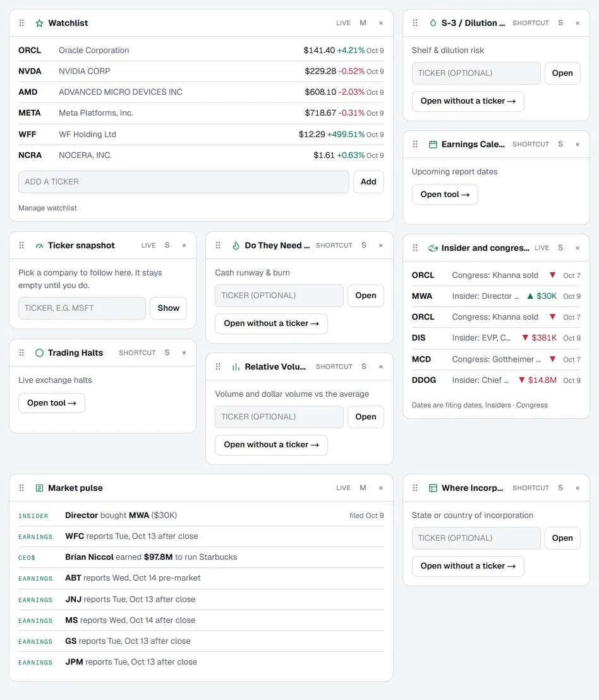Image resolution: width=599 pixels, height=700 pixels.
Task: Select the NVDA watchlist row
Action: pos(201,71)
